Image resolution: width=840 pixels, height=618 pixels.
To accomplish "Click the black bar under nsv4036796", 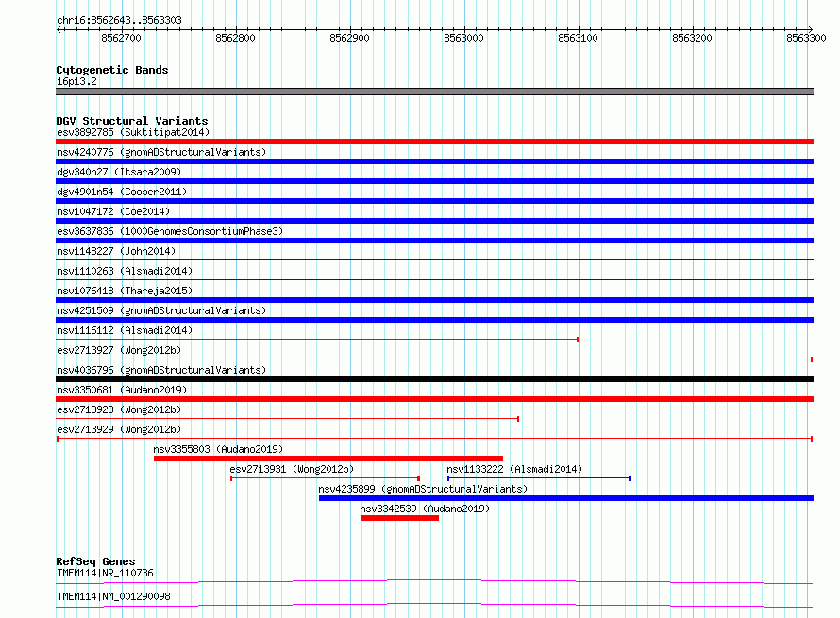I will tap(434, 379).
